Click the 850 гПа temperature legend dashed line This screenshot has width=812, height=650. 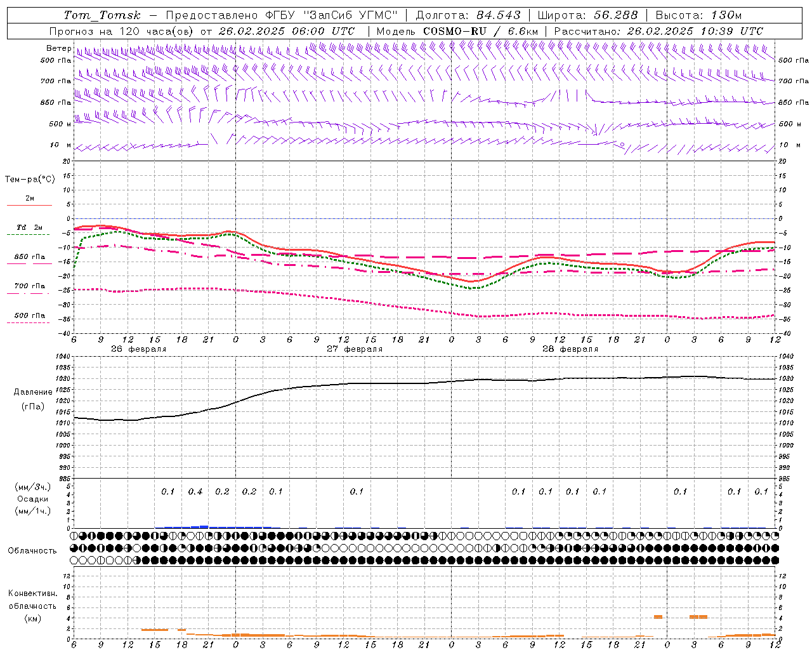[28, 264]
